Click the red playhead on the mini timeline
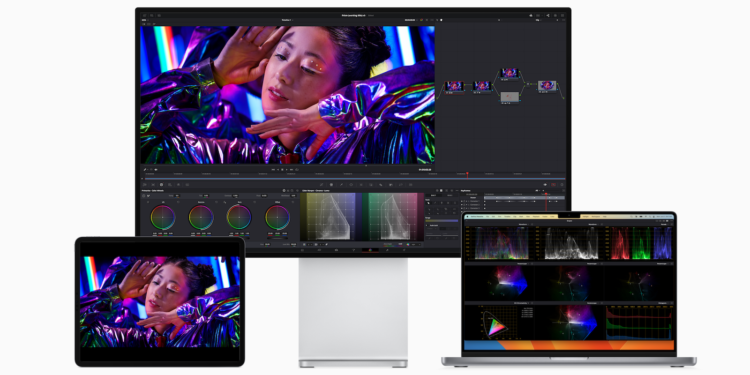Screen dimensions: 750x375 pyautogui.click(x=467, y=175)
